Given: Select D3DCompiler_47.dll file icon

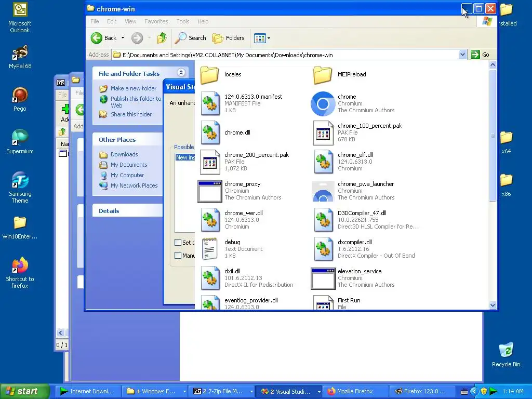Looking at the screenshot, I should click(323, 220).
